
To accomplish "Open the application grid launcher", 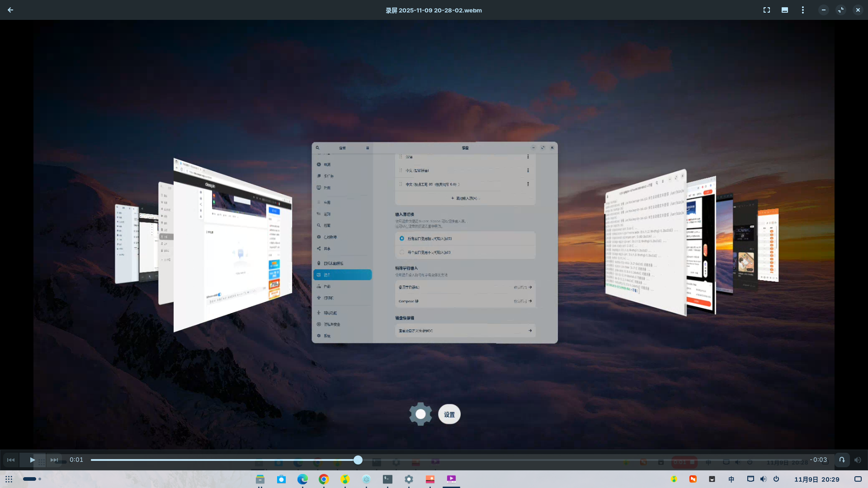I will tap(9, 479).
